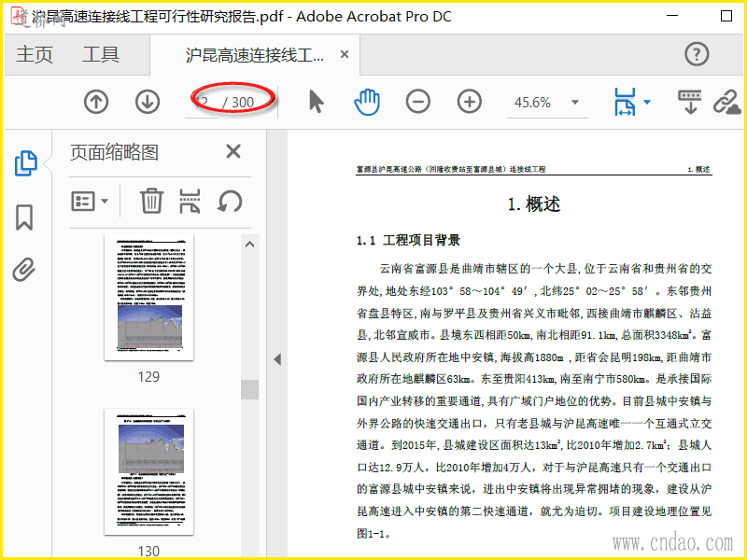This screenshot has height=560, width=747.
Task: Switch to the 工具 tab
Action: tap(101, 54)
